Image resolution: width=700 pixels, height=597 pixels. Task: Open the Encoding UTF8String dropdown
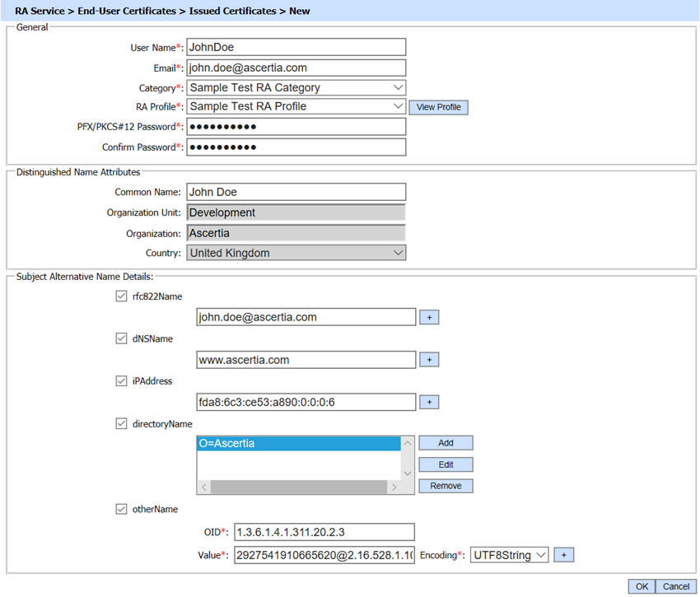509,555
